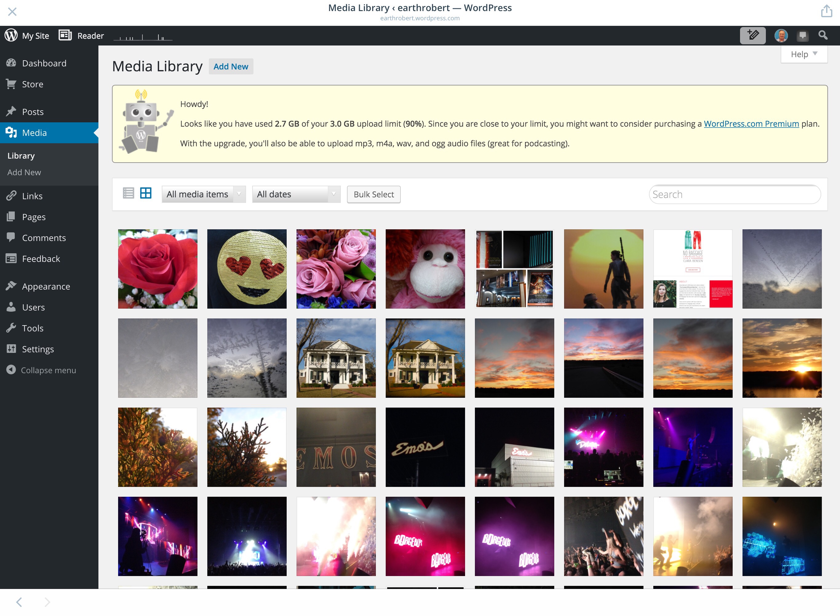The width and height of the screenshot is (840, 616).
Task: Click the site stats sparkline graph
Action: pyautogui.click(x=143, y=37)
